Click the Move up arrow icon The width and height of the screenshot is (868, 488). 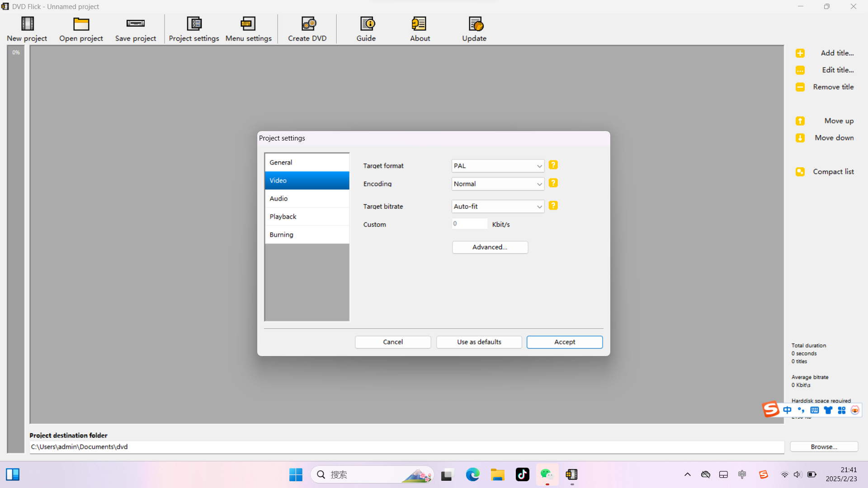800,121
